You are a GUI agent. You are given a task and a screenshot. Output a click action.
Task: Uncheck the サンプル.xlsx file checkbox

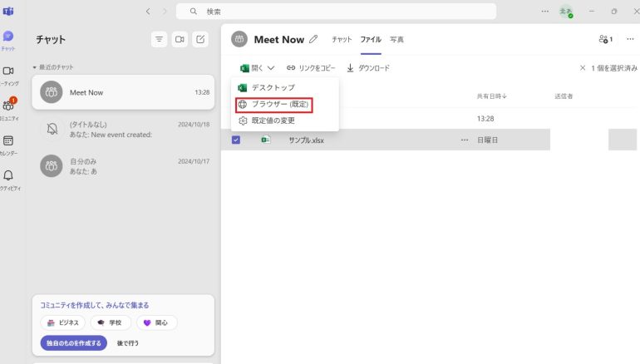(x=236, y=140)
